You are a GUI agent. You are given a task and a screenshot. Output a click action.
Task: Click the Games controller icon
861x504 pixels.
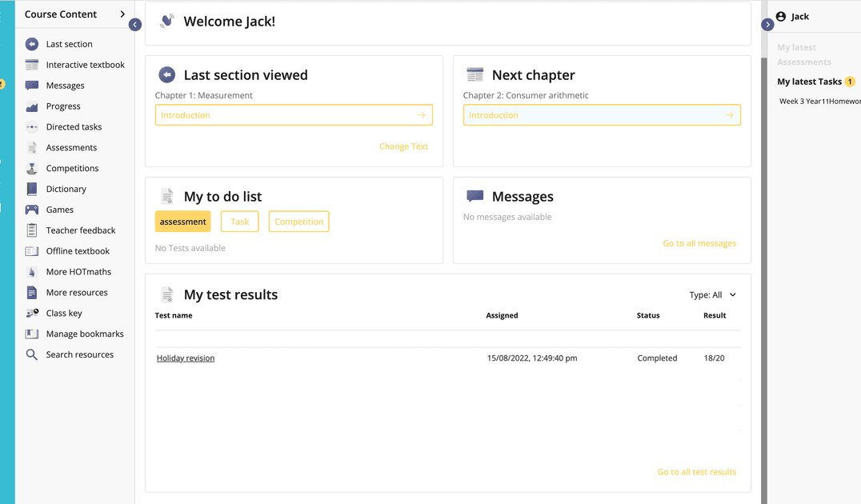pos(32,210)
